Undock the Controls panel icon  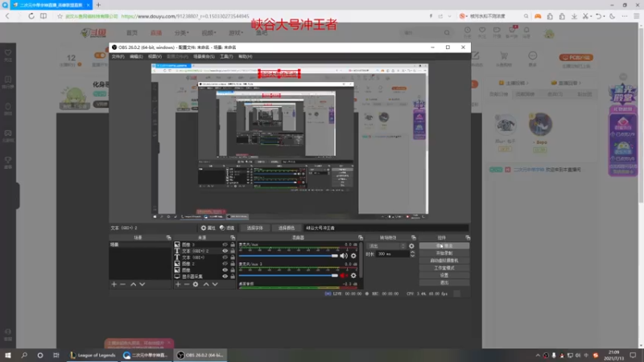tap(468, 237)
